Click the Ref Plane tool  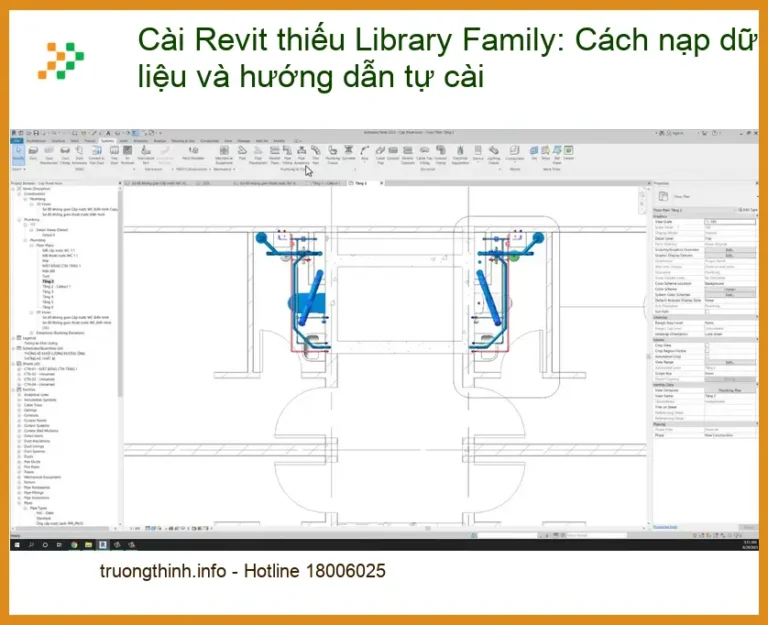click(x=557, y=154)
